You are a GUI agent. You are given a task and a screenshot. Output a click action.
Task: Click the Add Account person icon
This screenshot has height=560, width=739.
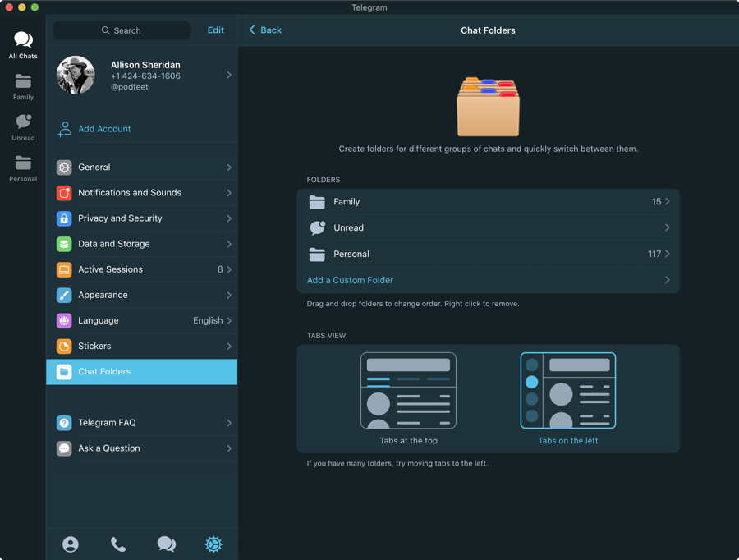(65, 129)
